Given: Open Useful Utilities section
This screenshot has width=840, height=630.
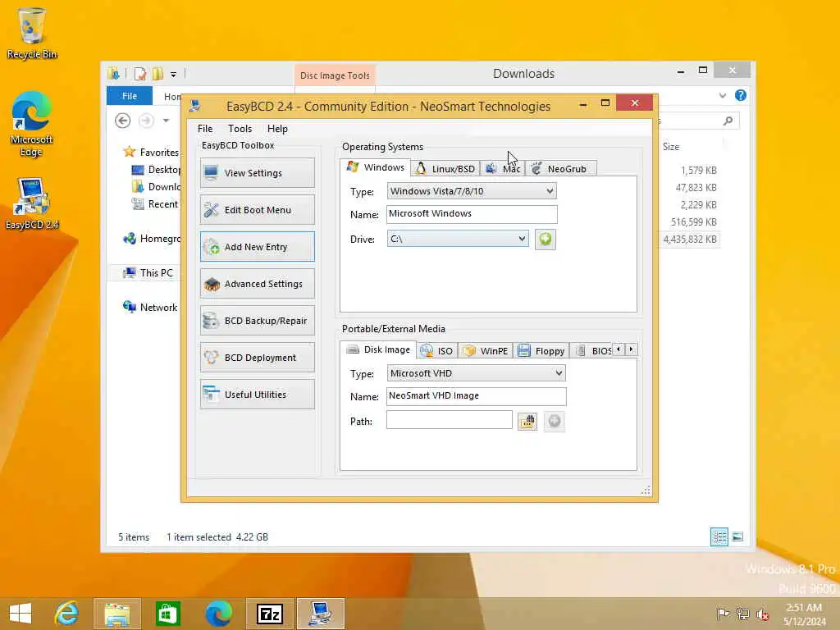Looking at the screenshot, I should tap(257, 395).
